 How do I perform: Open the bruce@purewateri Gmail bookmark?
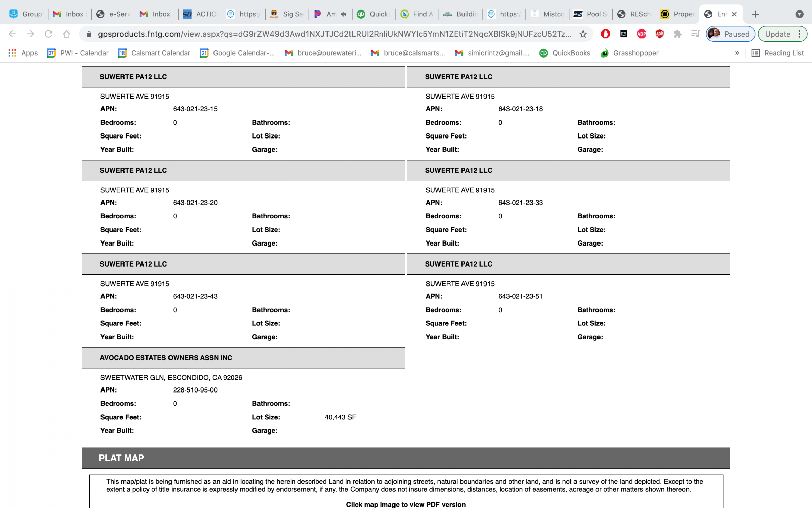coord(323,53)
